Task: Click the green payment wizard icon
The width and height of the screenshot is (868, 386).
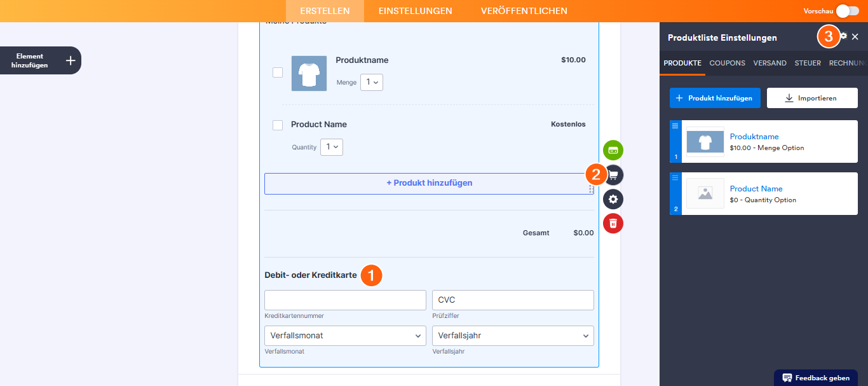Action: click(613, 150)
